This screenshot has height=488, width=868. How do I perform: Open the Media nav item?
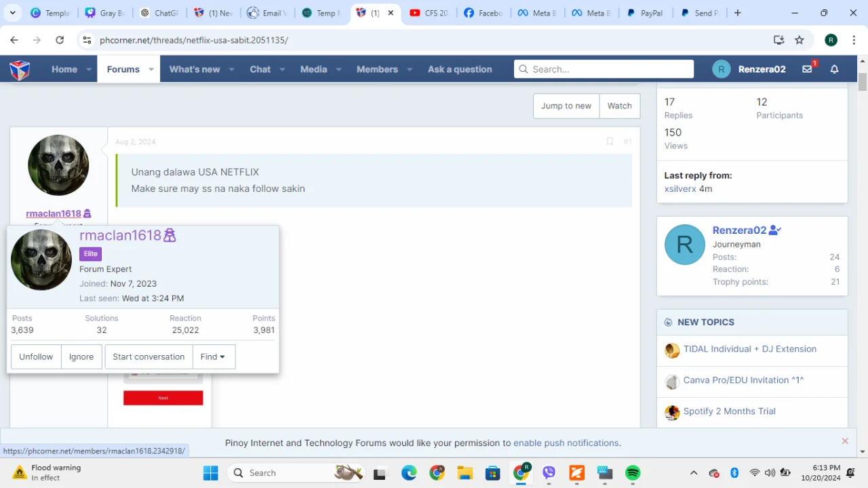pos(313,69)
